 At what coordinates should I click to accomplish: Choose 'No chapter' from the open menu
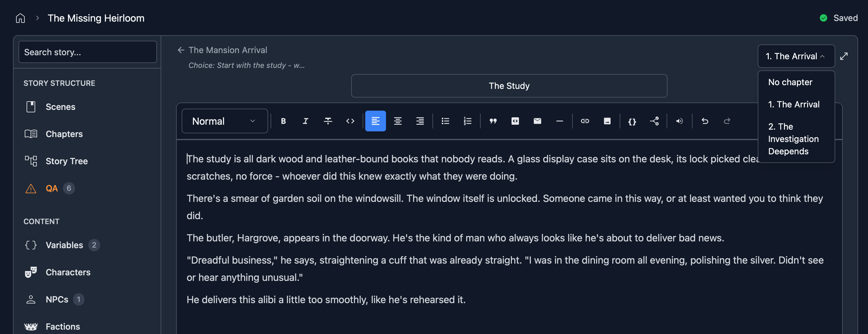[790, 82]
